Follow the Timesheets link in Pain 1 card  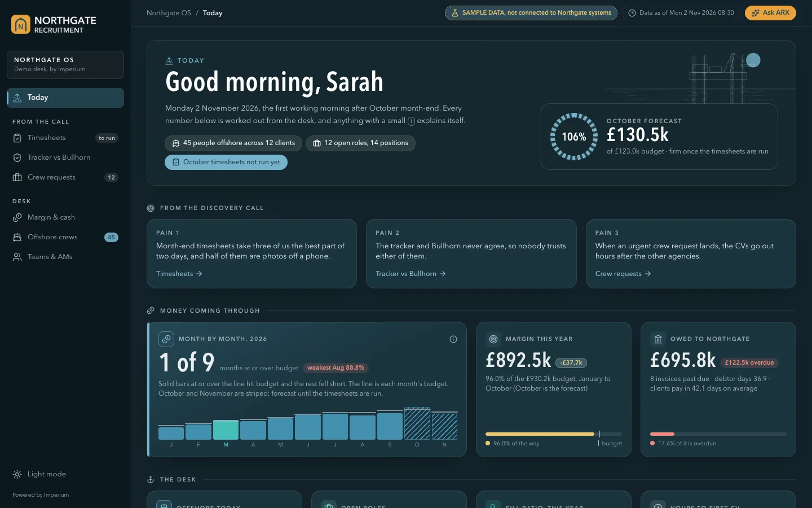tap(179, 274)
